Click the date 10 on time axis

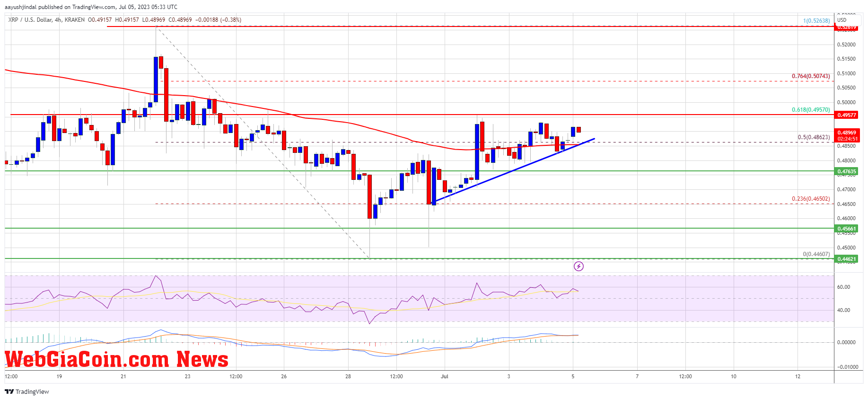click(734, 376)
